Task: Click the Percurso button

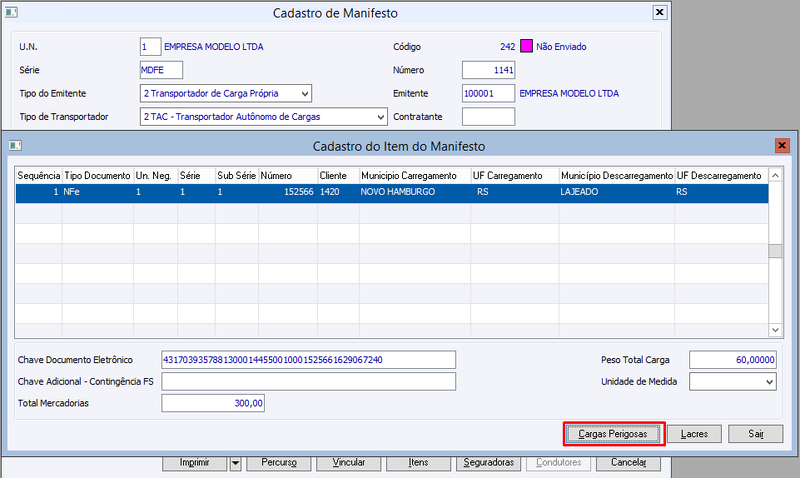Action: (x=279, y=463)
